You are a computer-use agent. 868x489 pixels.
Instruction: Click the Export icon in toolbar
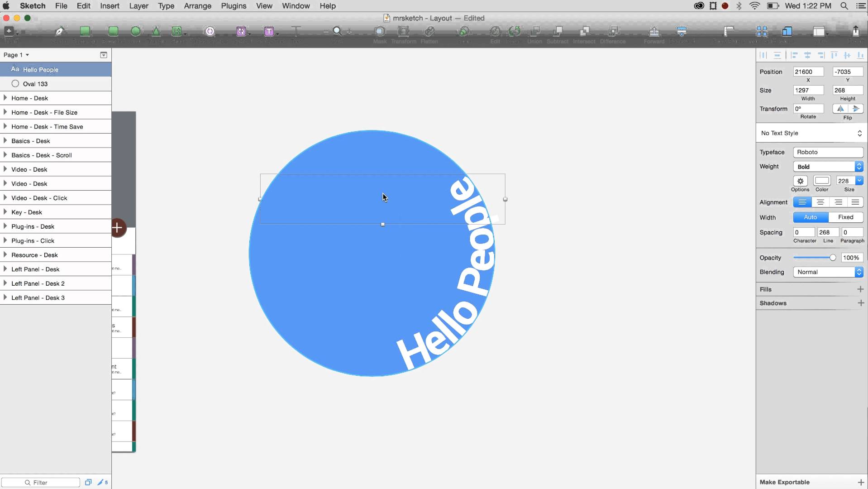point(855,31)
